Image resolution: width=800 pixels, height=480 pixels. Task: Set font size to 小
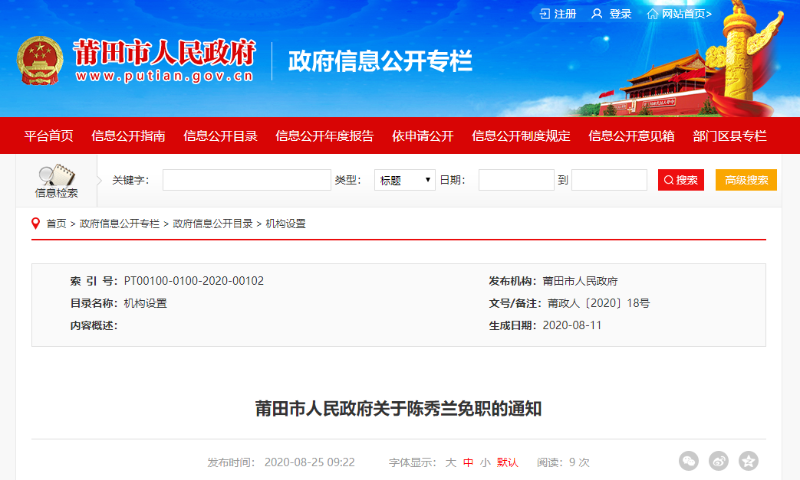click(x=484, y=462)
